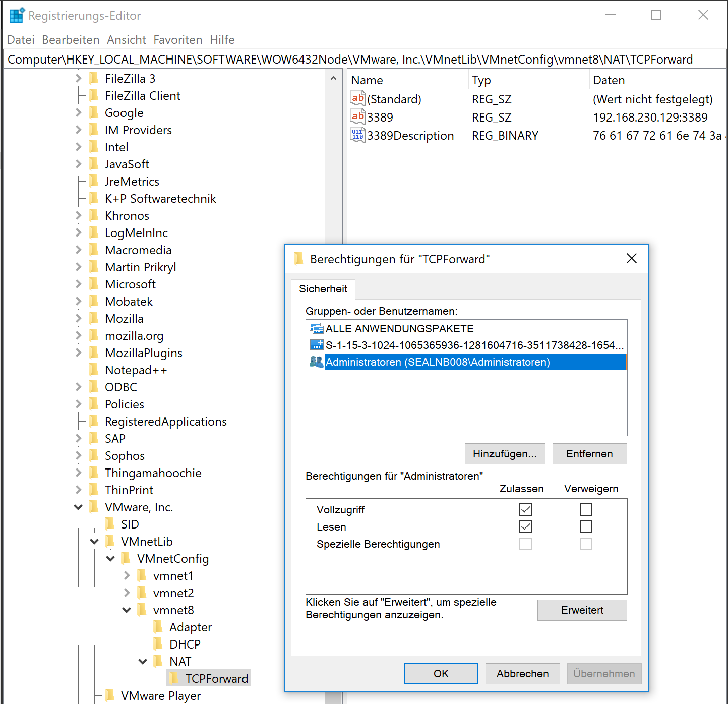Click the VMware, Inc. folder icon
Viewport: 728px width, 704px height.
pyautogui.click(x=93, y=507)
